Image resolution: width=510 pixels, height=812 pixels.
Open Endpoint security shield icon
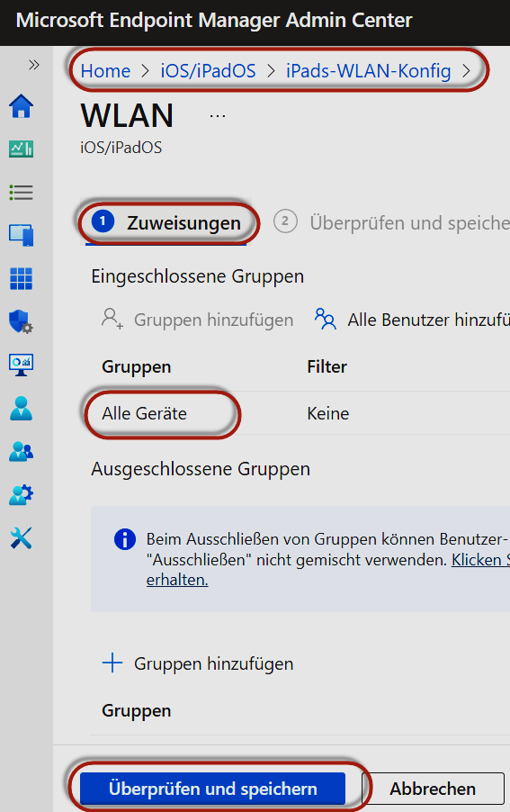(x=22, y=321)
